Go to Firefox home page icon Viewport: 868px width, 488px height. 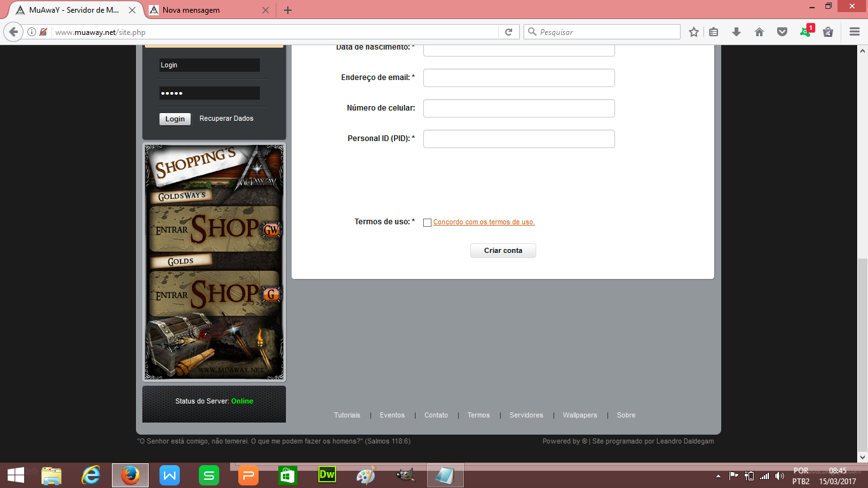point(759,32)
